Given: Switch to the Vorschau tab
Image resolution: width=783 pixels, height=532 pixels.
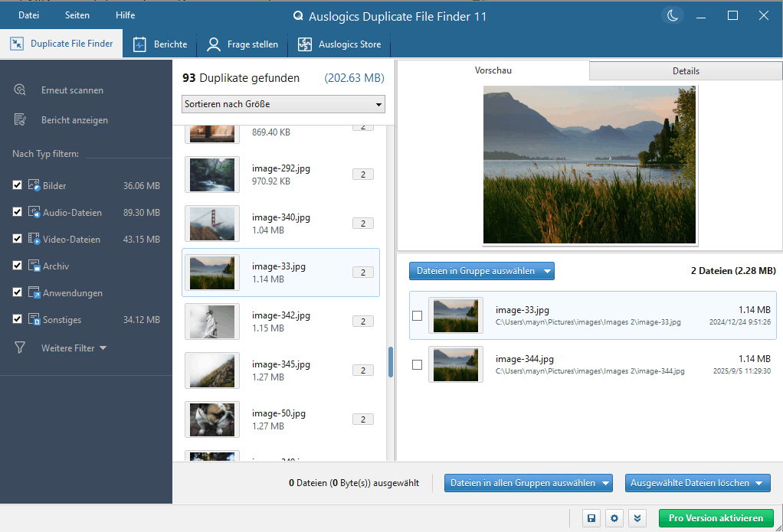Looking at the screenshot, I should 493,70.
